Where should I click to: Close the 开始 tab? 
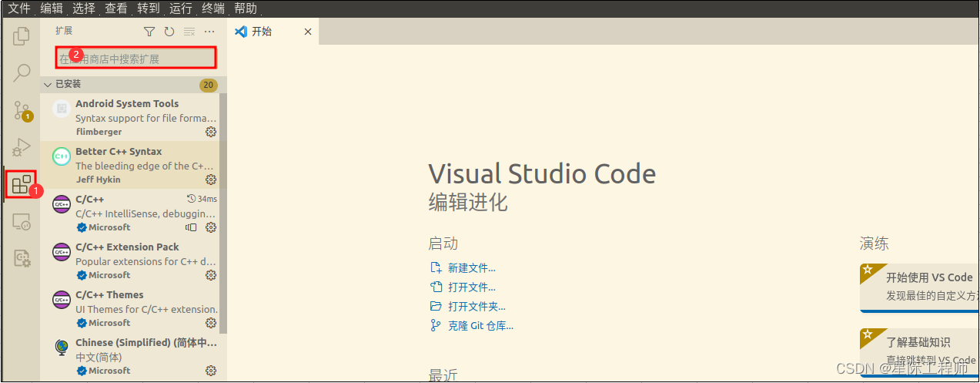[308, 32]
